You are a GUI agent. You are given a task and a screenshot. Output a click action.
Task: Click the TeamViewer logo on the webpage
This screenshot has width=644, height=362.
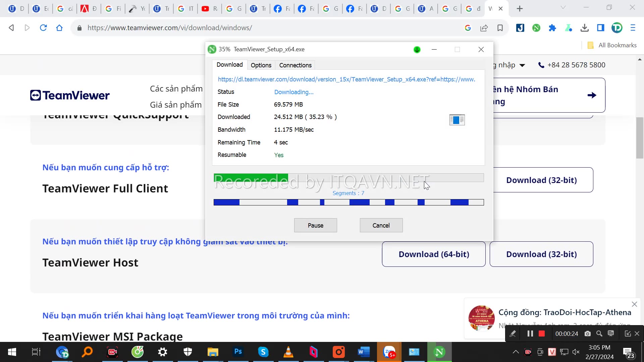[x=69, y=95]
